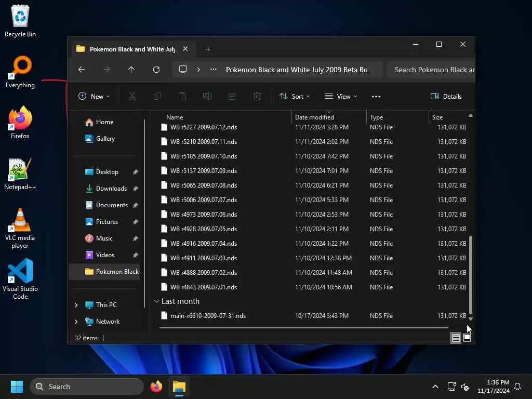This screenshot has width=532, height=399.
Task: Launch Everything search from the desktop
Action: [20, 72]
